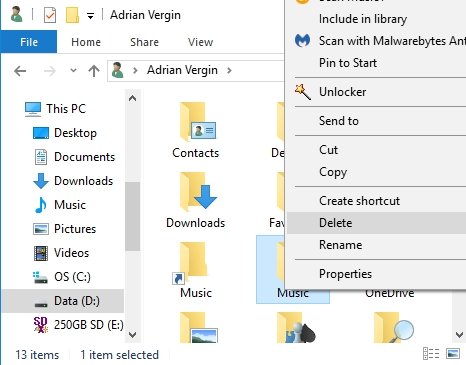Viewport: 466px width, 365px height.
Task: Open Videos in the navigation pane
Action: (x=62, y=253)
